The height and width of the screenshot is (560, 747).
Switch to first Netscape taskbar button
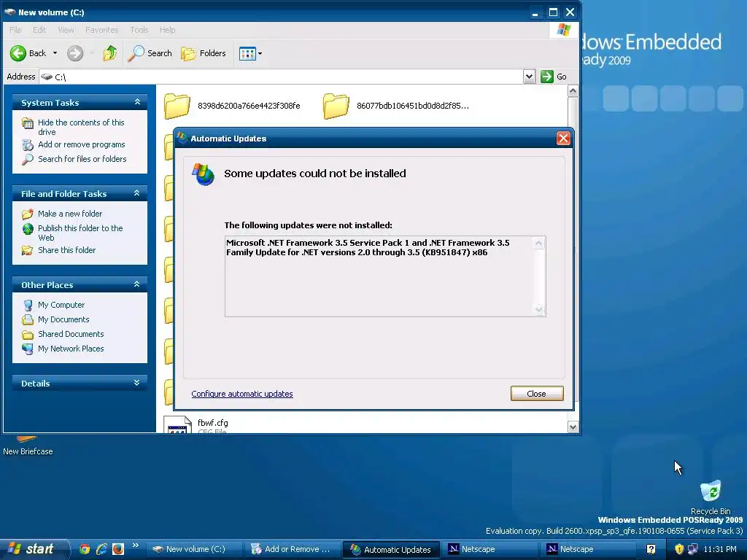490,549
